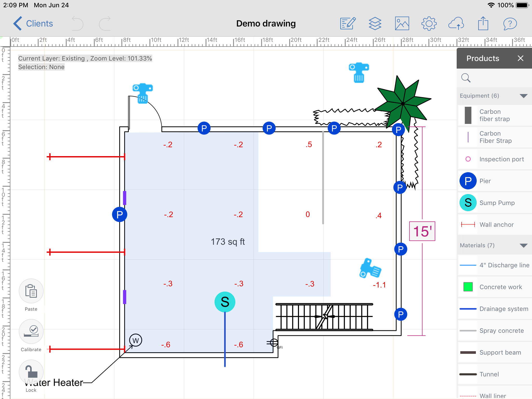Click the green Concrete work swatch
532x399 pixels.
point(468,287)
